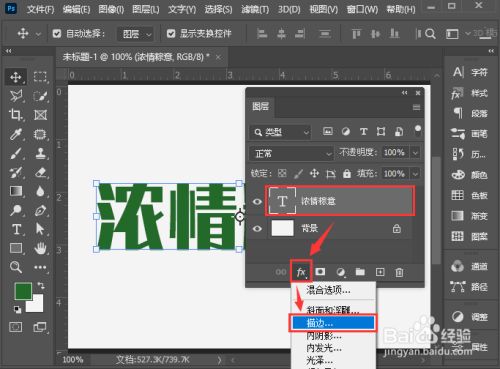Activate the Zoom tool in toolbox
The image size is (500, 369).
(x=16, y=267)
